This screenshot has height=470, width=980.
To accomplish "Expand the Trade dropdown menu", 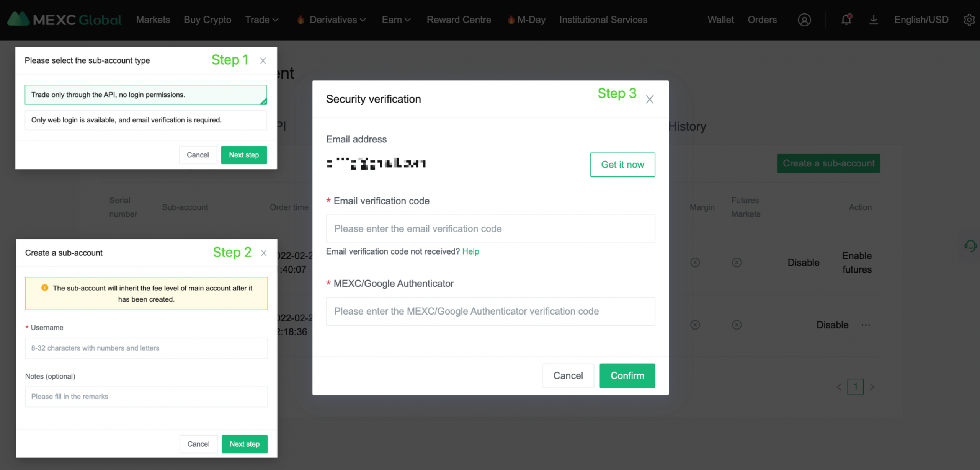I will (262, 20).
